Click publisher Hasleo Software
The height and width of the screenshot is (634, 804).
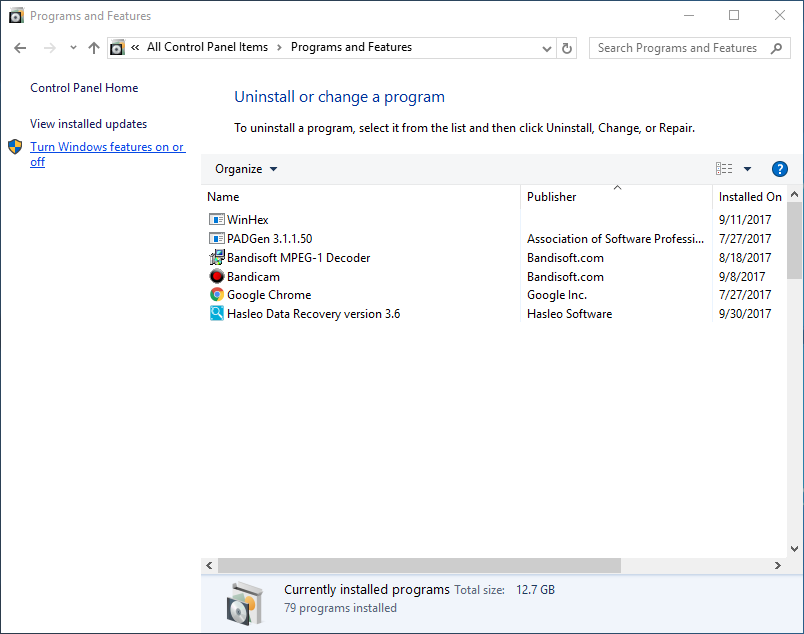click(x=569, y=314)
